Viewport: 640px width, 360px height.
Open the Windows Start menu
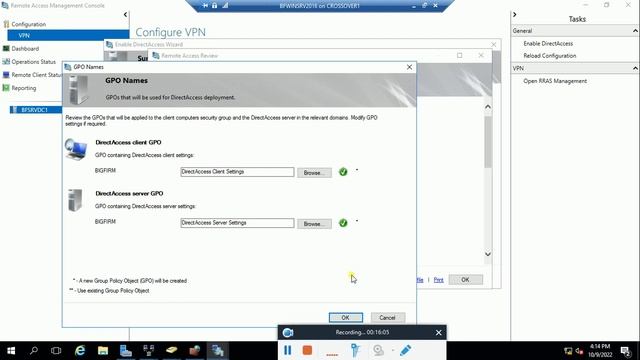[11, 351]
